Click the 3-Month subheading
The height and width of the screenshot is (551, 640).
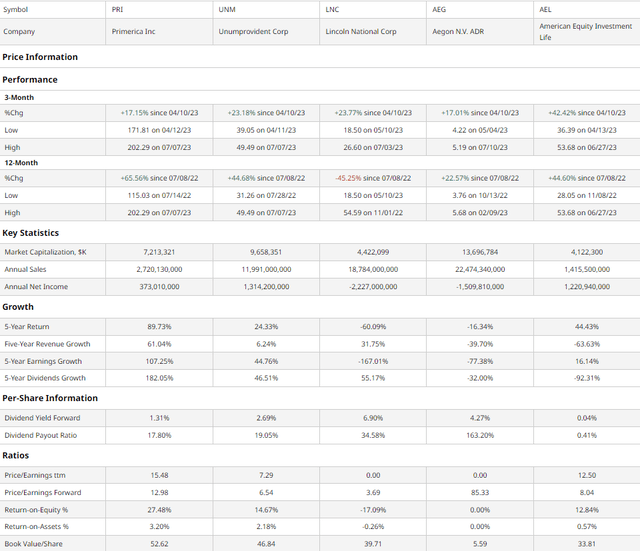pyautogui.click(x=19, y=98)
